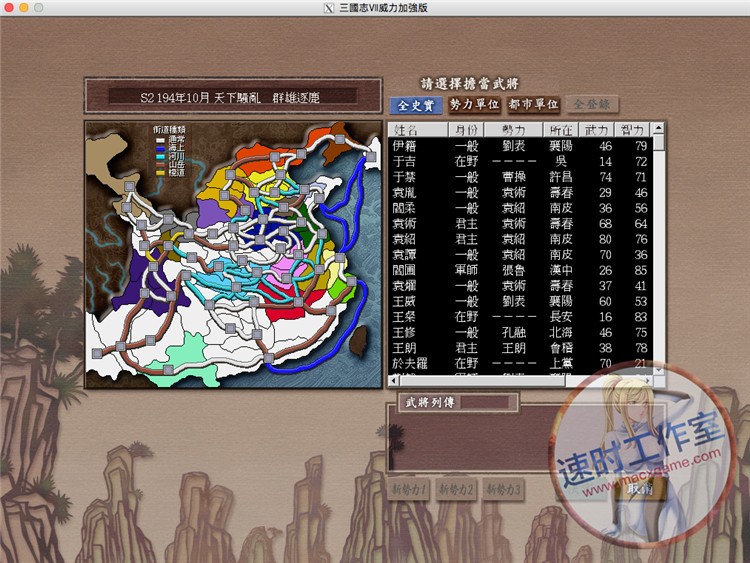Open the greyed 全登錄 tab
Image resolution: width=750 pixels, height=563 pixels.
click(x=592, y=104)
